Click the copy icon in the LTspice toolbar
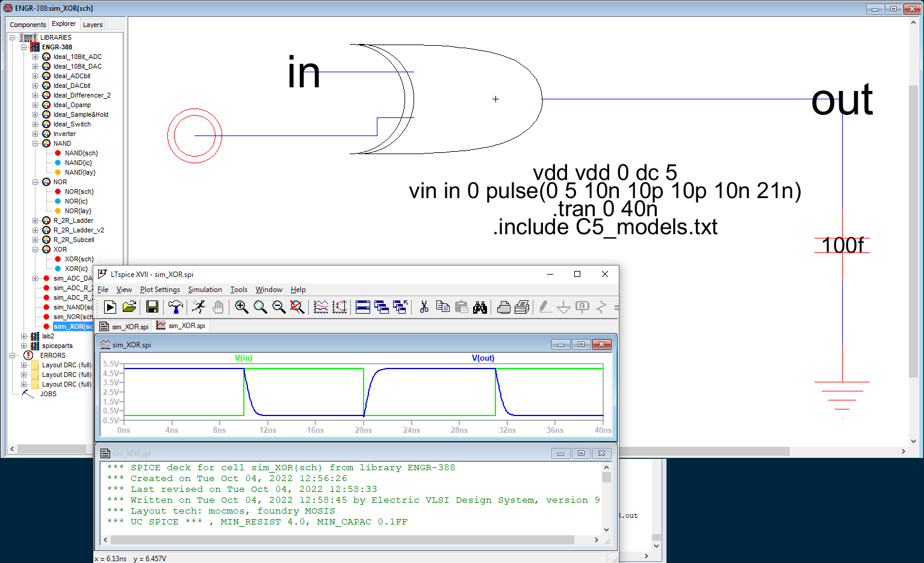 (443, 307)
